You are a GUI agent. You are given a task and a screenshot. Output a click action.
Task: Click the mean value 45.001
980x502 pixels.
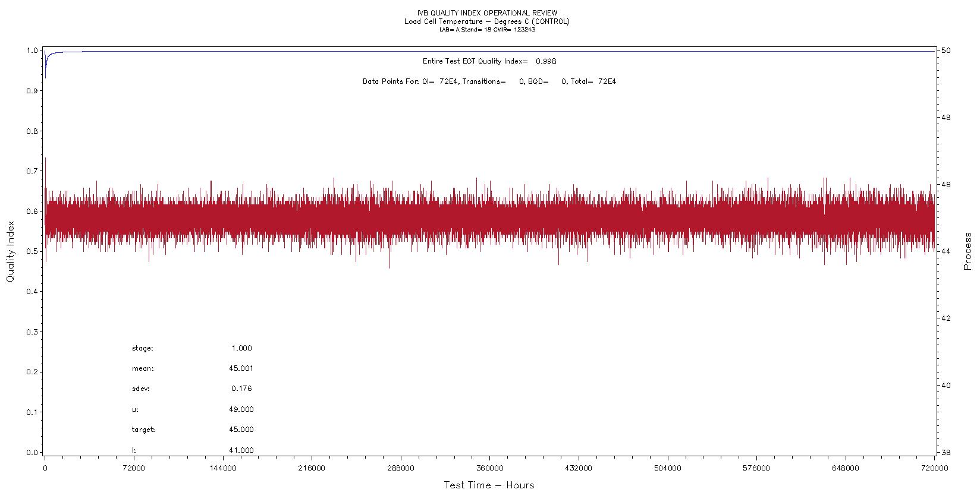(241, 368)
